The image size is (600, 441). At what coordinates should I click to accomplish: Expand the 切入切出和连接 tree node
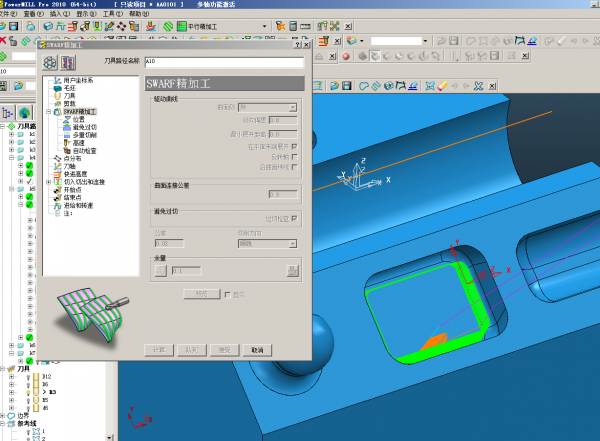point(48,182)
